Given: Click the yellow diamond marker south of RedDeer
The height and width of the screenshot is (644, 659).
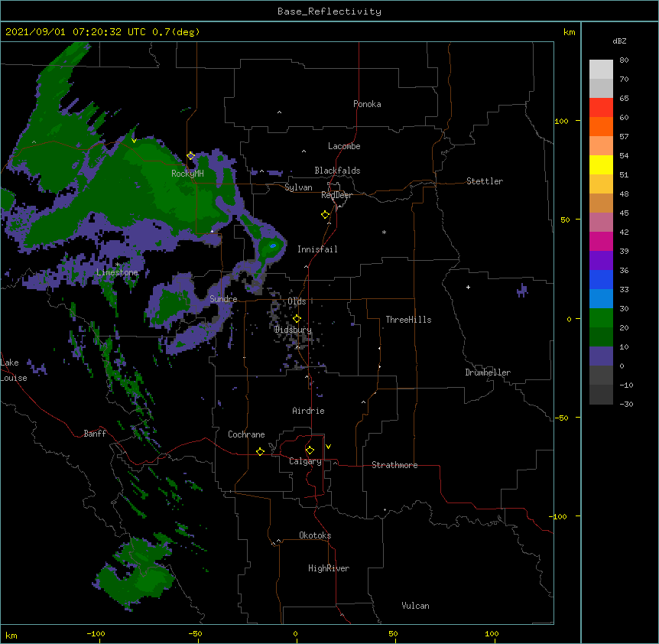Looking at the screenshot, I should pos(325,215).
